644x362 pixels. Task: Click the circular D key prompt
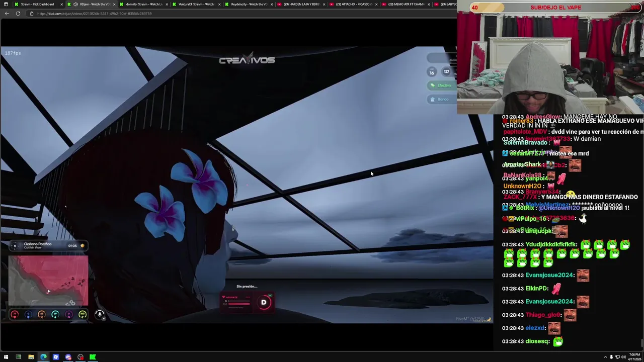(264, 302)
